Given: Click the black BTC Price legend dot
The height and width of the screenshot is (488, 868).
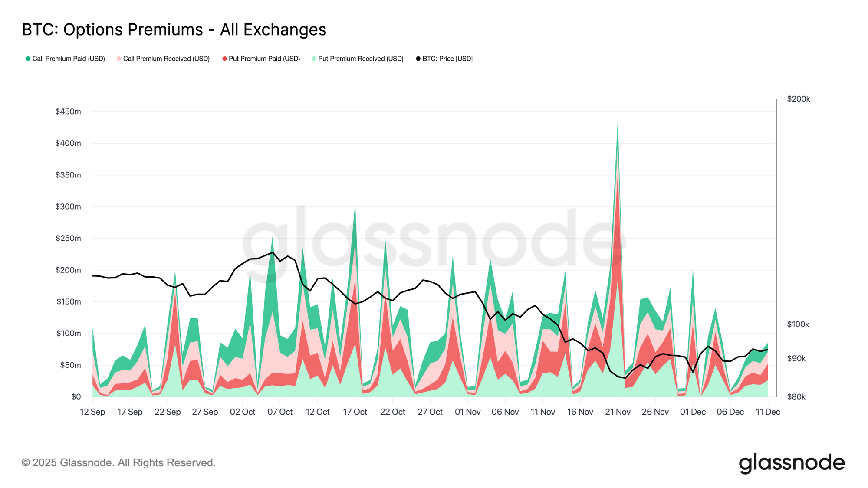Looking at the screenshot, I should click(x=418, y=59).
